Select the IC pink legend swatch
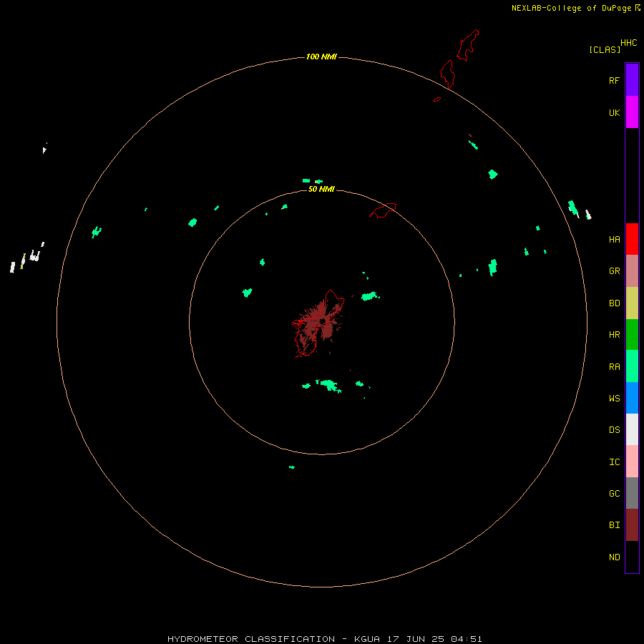 [632, 462]
